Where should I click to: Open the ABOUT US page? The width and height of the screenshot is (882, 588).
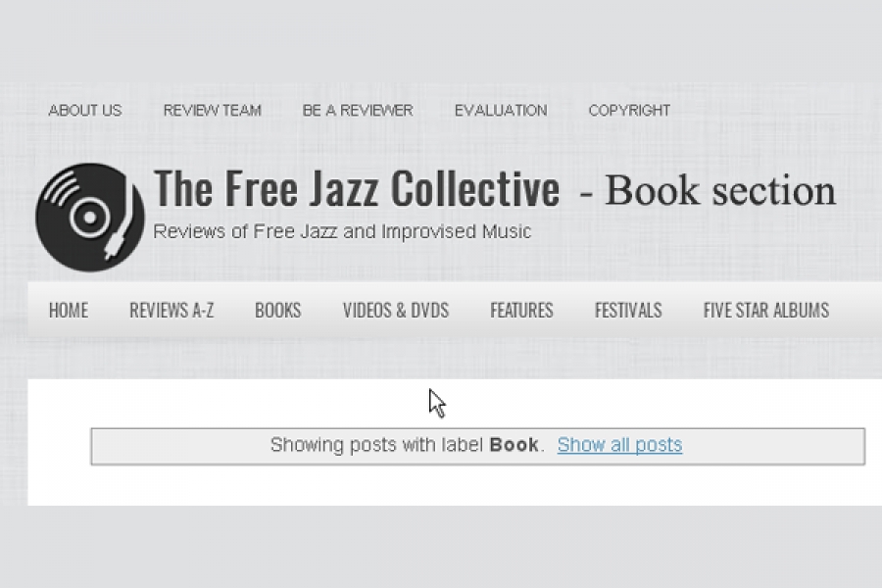coord(85,111)
